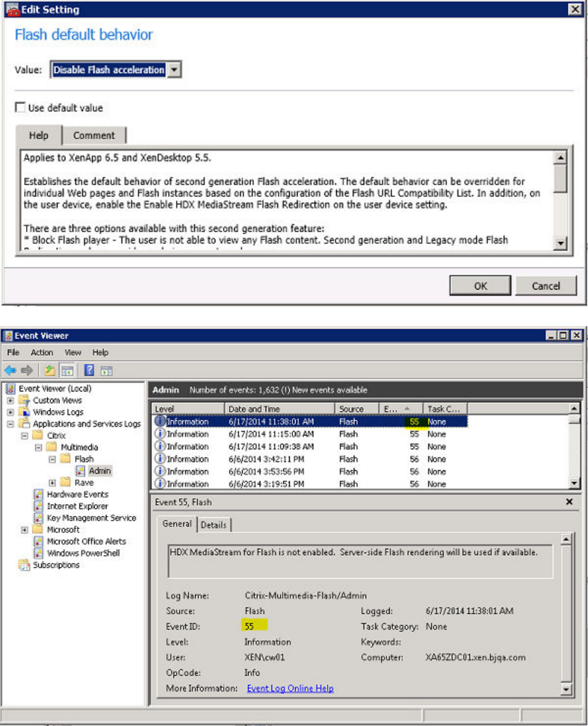Screen dimensions: 588x726
Task: Collapse Applications and Services Logs node
Action: pos(10,423)
